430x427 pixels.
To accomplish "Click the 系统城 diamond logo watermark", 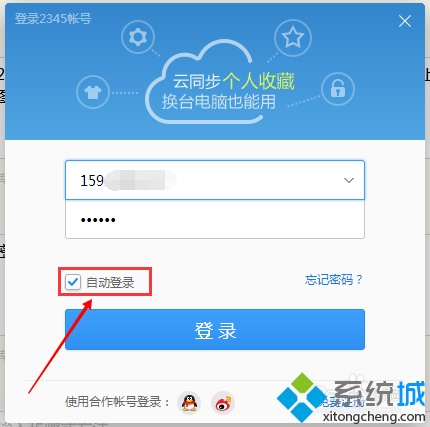I will click(302, 397).
